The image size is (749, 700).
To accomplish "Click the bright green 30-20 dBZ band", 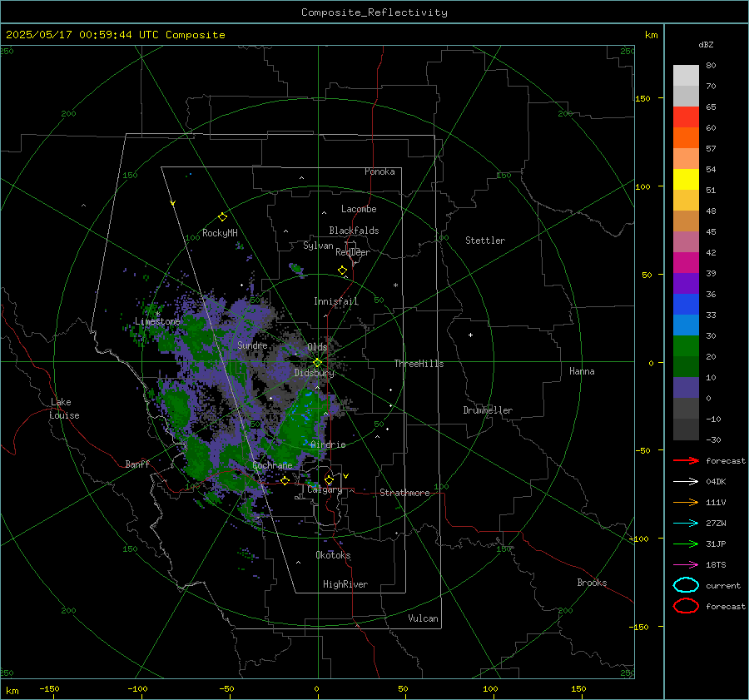I will (x=686, y=346).
